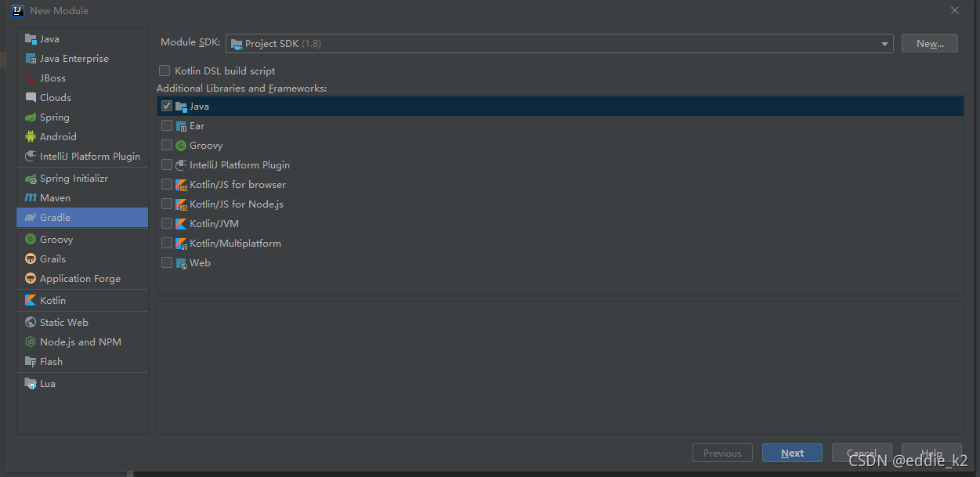Uncheck the Java framework checkbox
The width and height of the screenshot is (980, 477).
[167, 106]
